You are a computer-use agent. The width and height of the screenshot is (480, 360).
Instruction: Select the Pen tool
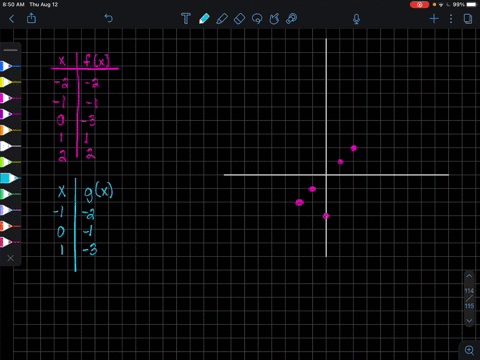pos(204,19)
